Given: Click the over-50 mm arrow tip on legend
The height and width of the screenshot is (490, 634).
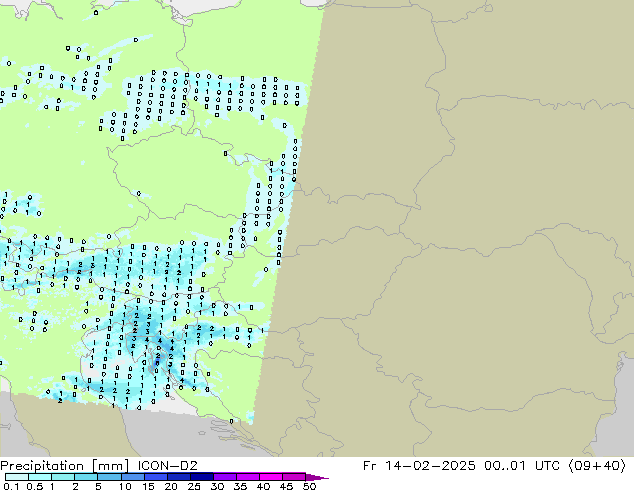Looking at the screenshot, I should [317, 477].
